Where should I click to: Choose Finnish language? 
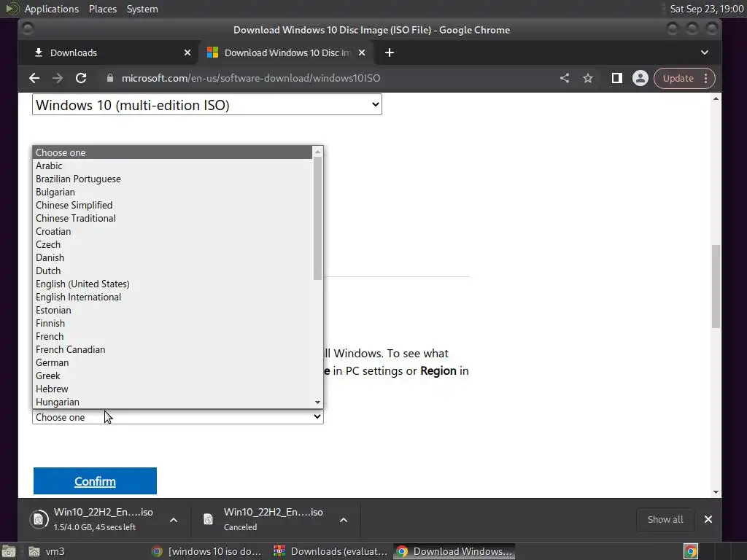point(174,323)
